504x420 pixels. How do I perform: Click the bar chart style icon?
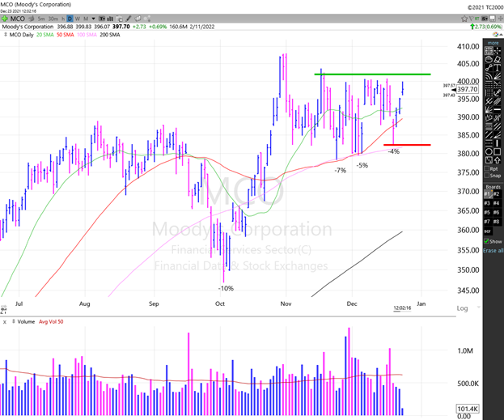click(110, 19)
